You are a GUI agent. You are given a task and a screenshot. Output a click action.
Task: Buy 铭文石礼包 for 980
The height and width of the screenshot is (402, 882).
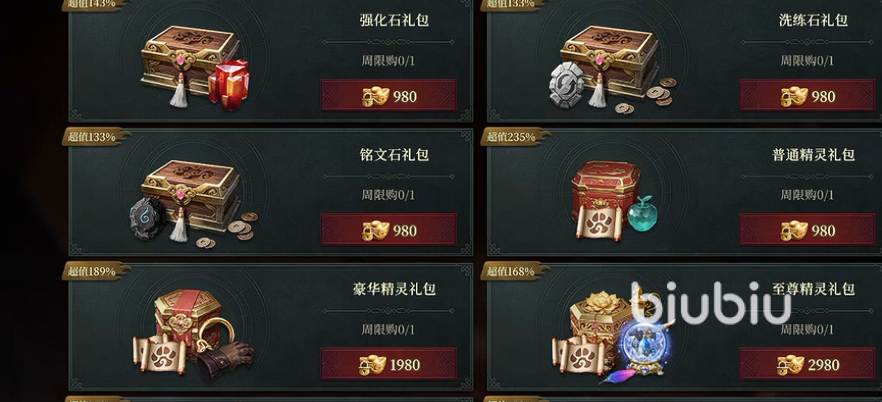(x=389, y=229)
